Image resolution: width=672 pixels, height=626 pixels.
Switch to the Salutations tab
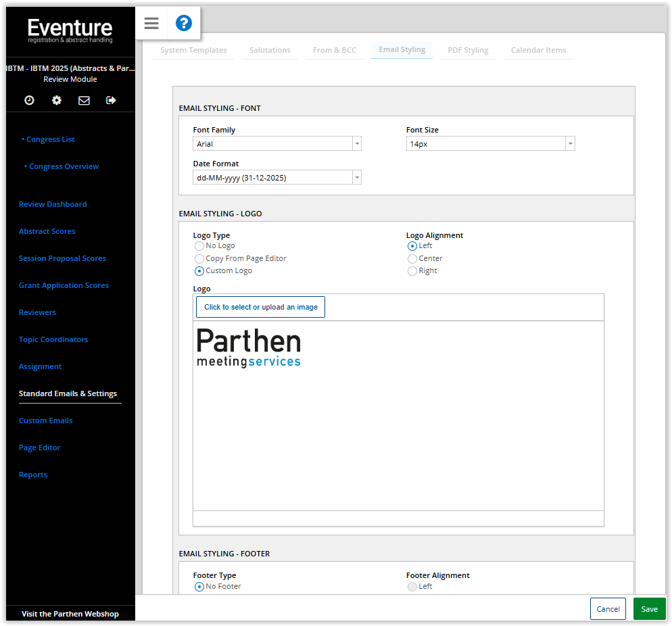tap(270, 50)
